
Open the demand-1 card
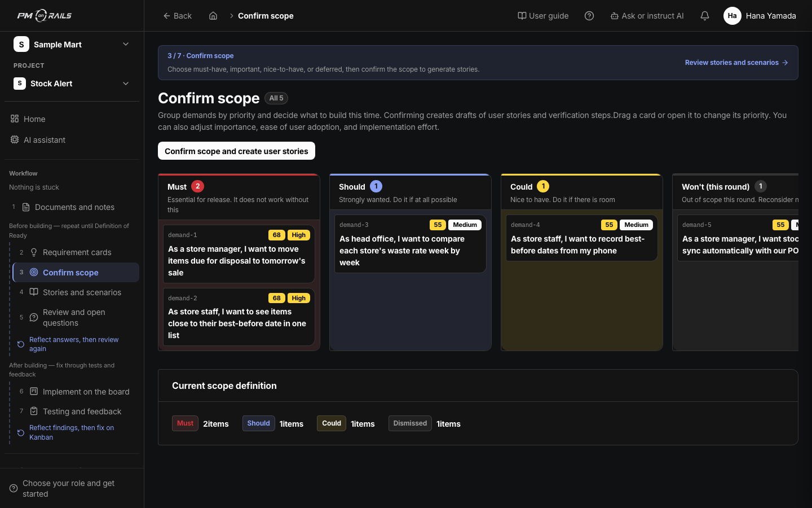click(239, 254)
